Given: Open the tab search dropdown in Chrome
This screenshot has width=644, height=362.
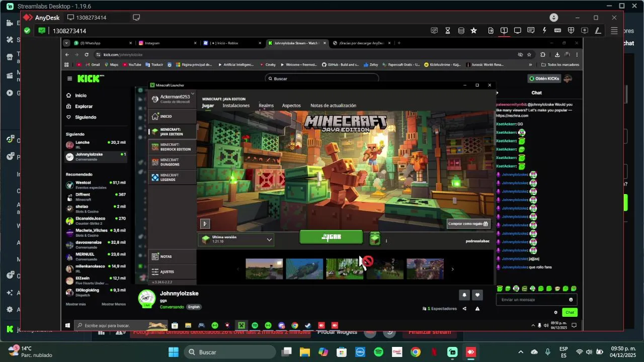Looking at the screenshot, I should 66,43.
